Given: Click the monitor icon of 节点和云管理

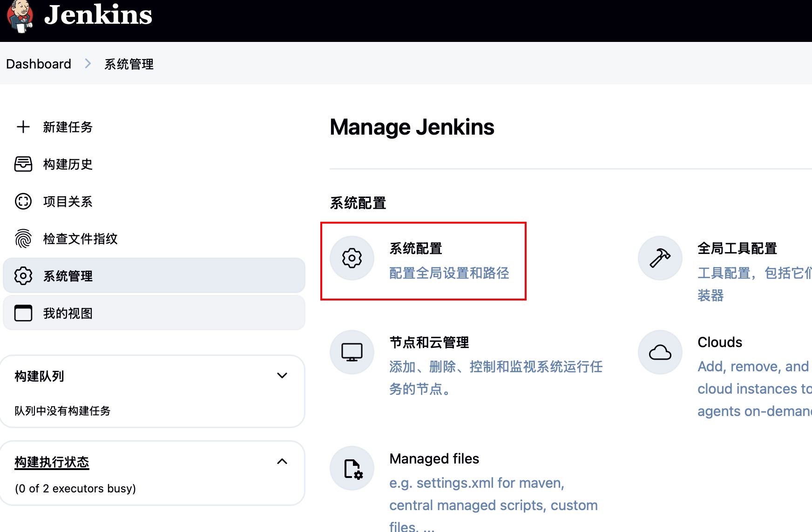Looking at the screenshot, I should click(352, 352).
